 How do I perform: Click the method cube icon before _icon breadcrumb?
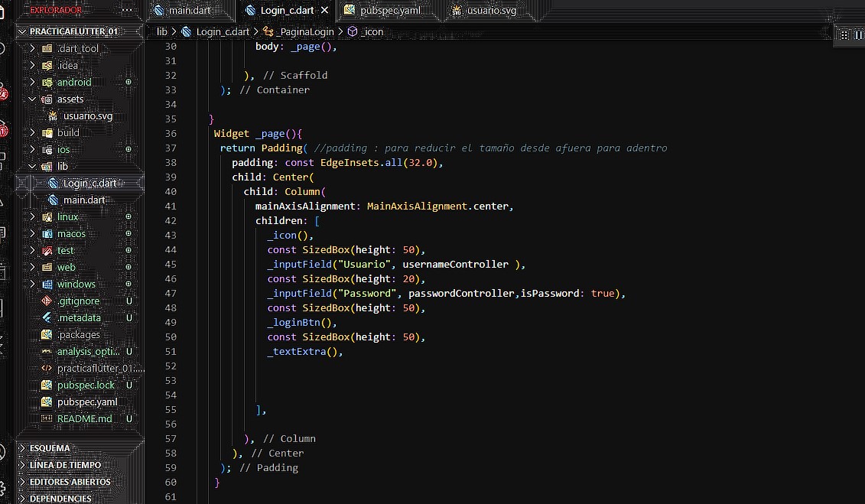[353, 31]
